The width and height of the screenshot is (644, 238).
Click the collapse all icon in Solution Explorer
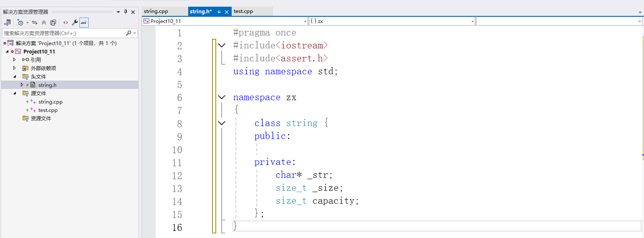(x=44, y=23)
